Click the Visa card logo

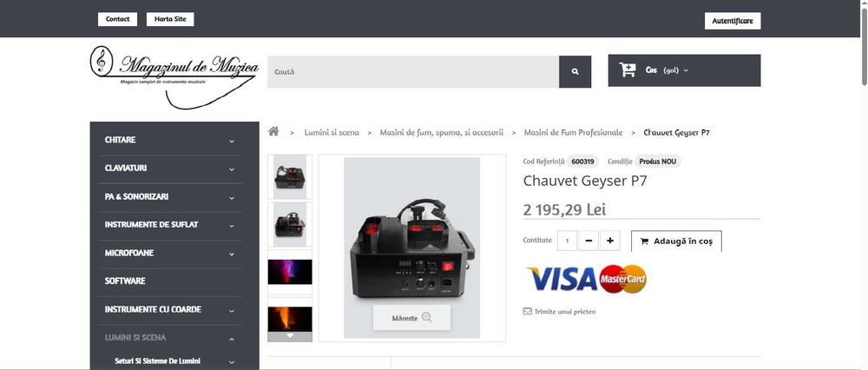tap(562, 279)
